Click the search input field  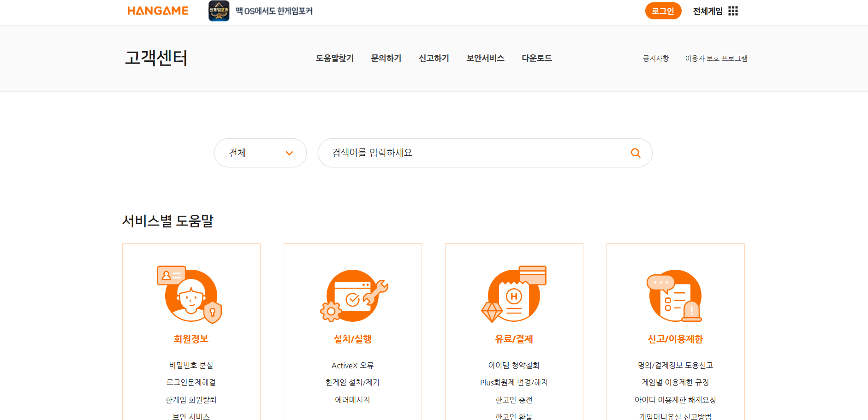[461, 153]
